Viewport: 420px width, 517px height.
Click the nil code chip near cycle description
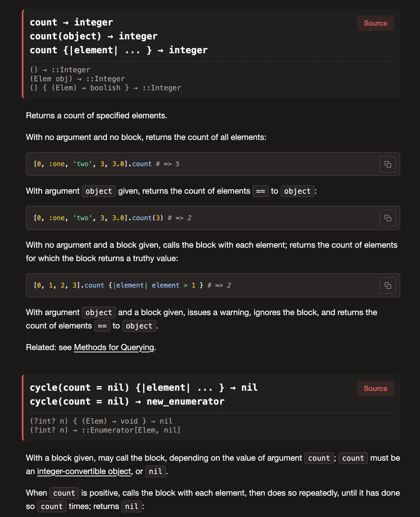[x=155, y=471]
